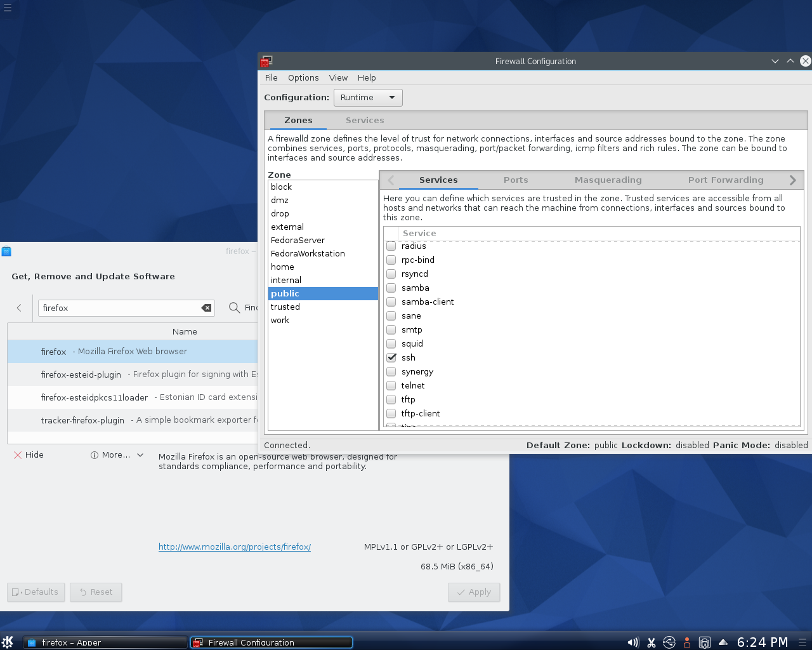This screenshot has height=650, width=812.
Task: Click the orange user tray icon
Action: pyautogui.click(x=686, y=642)
